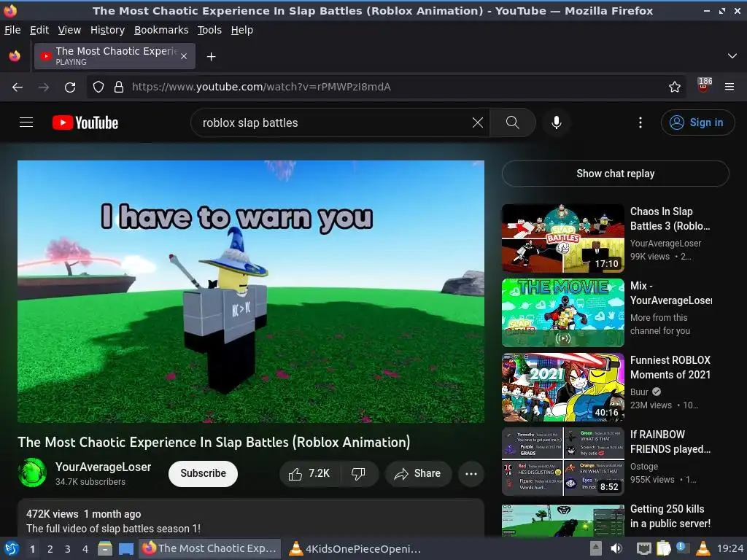
Task: Open a new tab with plus
Action: [x=211, y=57]
